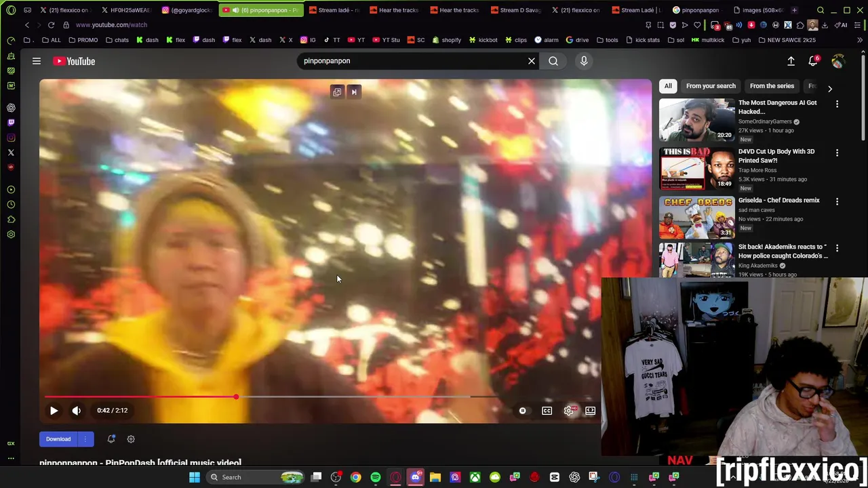Open player settings gear with HD badge

[x=570, y=410]
